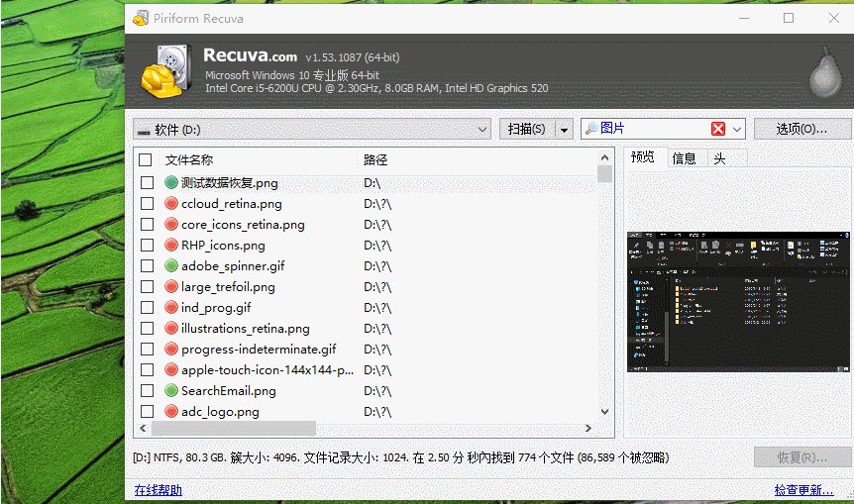Viewport: 854px width, 504px height.
Task: Select the file name SearchEmail.png
Action: (x=229, y=390)
